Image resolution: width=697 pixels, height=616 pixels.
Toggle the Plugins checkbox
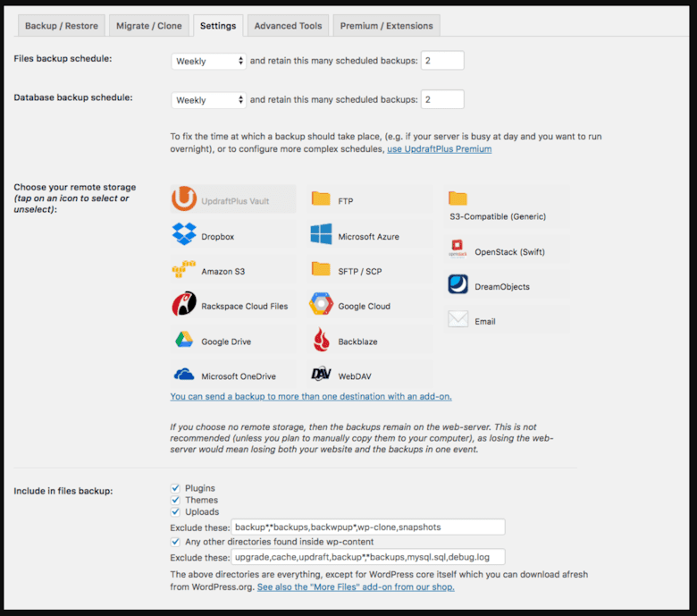(x=175, y=488)
